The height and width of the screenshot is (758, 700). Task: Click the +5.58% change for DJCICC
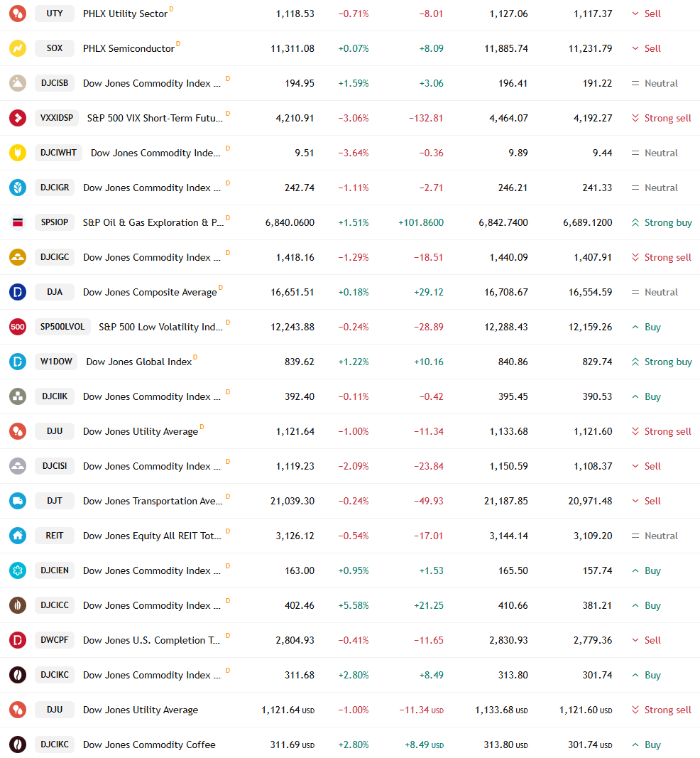(353, 605)
